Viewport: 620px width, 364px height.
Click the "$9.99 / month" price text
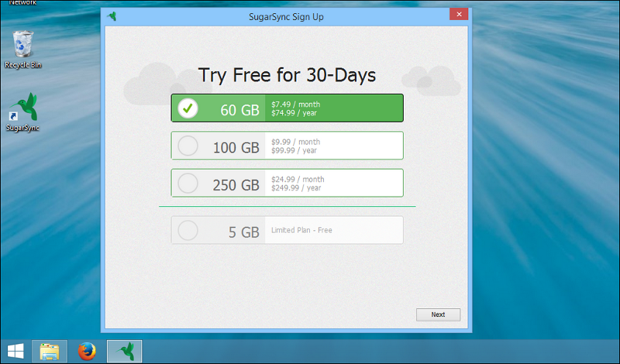pos(296,142)
